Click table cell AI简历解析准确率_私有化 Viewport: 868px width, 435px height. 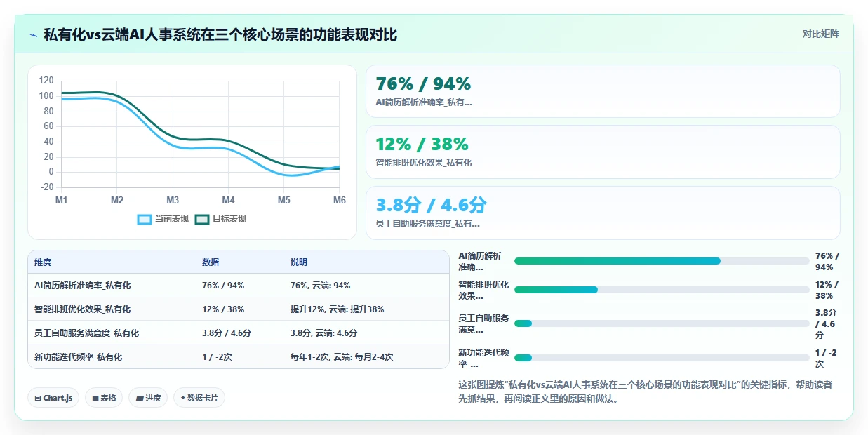[x=83, y=286]
